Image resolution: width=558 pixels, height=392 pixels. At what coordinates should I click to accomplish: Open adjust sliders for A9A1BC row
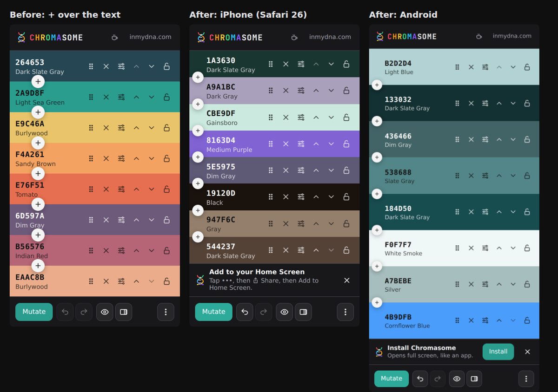(x=301, y=91)
